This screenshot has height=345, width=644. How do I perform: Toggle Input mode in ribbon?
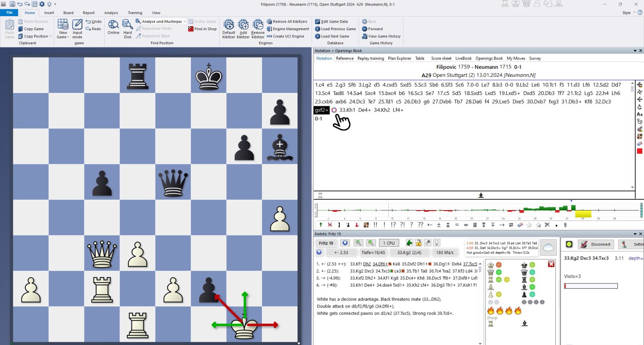pos(77,28)
